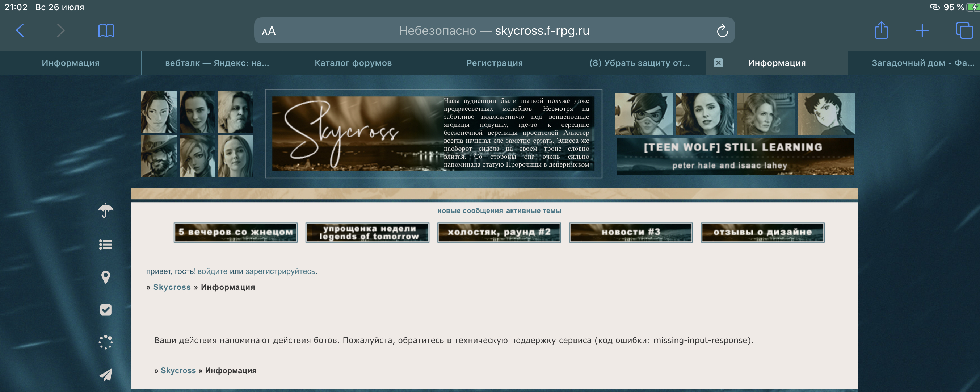Reload the skycross.f-rpg.ru page

[722, 31]
